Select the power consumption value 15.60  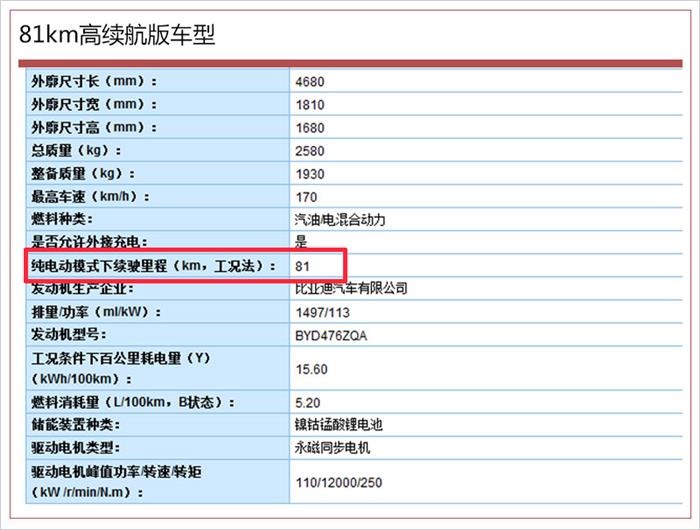[311, 369]
